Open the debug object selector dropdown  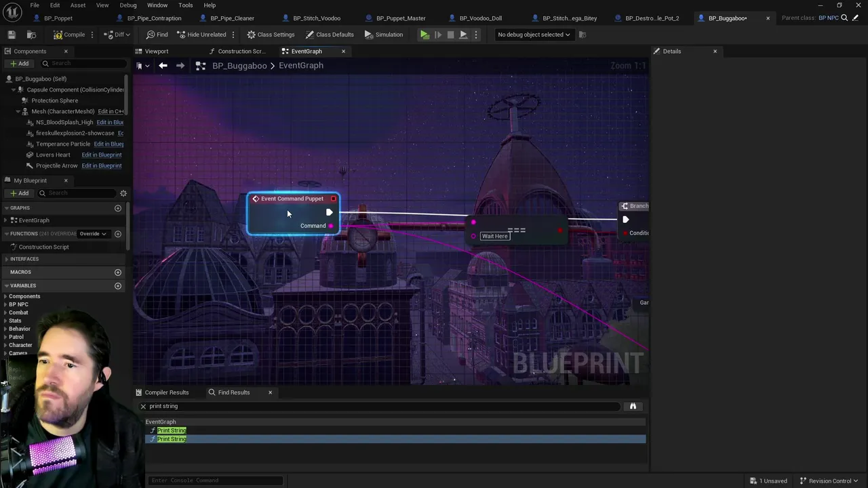point(534,35)
